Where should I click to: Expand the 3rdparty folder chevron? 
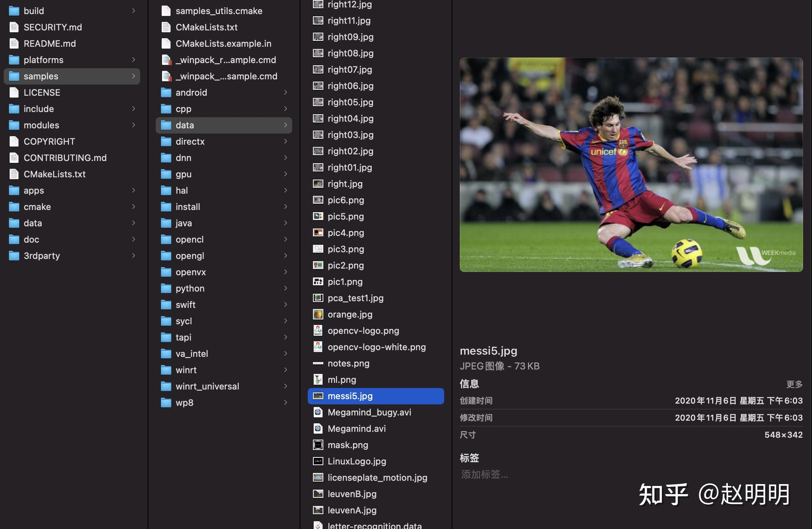coord(133,256)
